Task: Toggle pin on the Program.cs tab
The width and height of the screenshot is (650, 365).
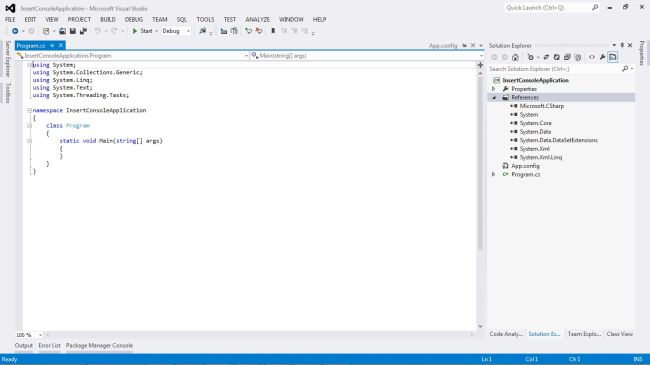Action: [x=52, y=45]
